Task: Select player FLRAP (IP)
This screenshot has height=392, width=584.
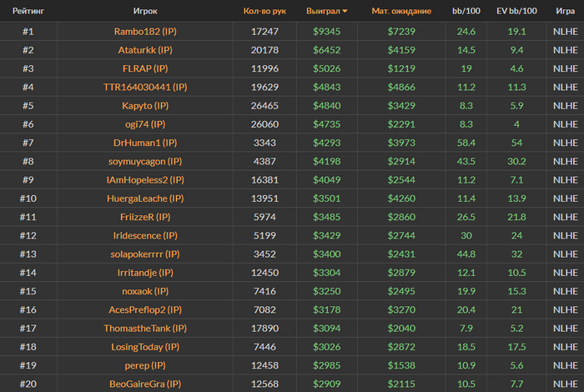Action: coord(145,68)
